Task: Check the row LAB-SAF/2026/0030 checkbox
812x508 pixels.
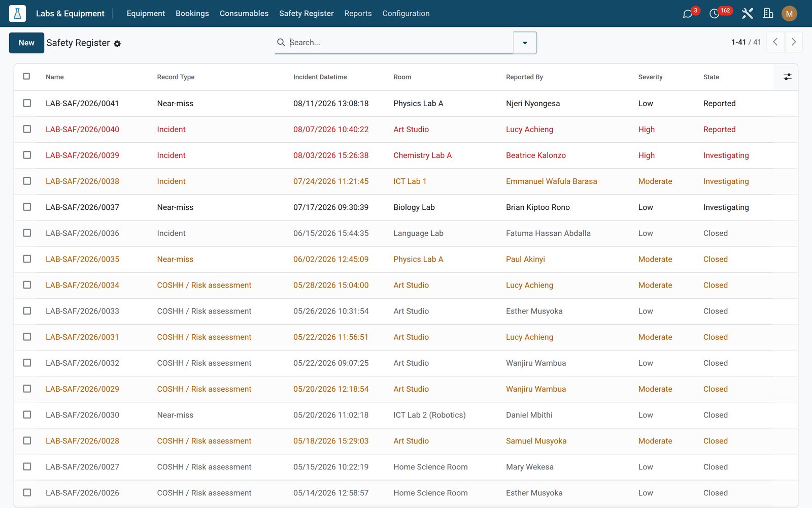Action: (x=27, y=415)
